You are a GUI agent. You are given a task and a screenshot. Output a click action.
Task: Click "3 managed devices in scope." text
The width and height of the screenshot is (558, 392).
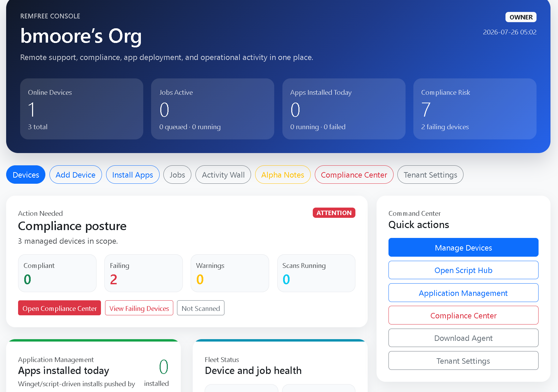click(x=68, y=241)
